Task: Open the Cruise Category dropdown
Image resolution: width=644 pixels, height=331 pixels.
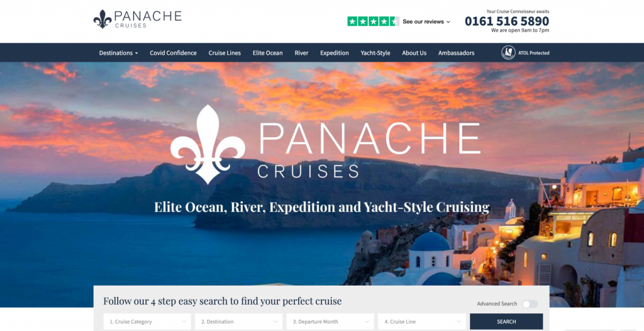Action: pos(147,322)
